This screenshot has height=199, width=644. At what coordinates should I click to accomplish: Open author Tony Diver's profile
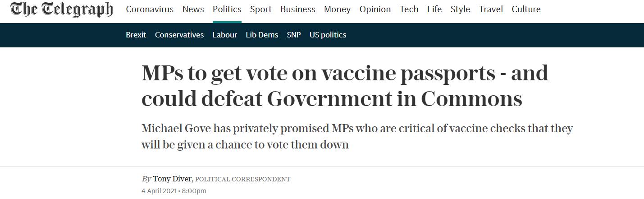pos(173,179)
